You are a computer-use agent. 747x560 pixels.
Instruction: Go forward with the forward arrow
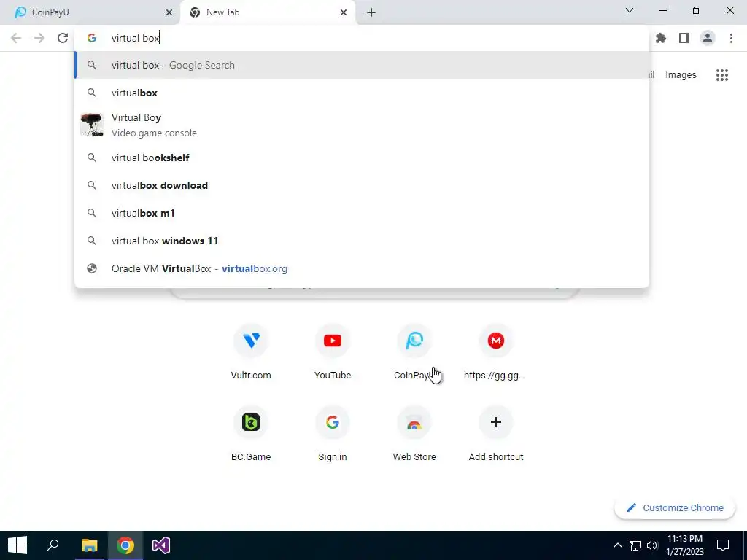(x=39, y=38)
